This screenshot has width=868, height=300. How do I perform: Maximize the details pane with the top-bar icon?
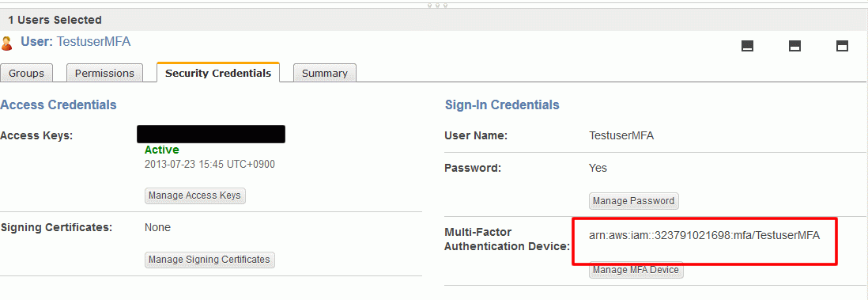pyautogui.click(x=842, y=46)
